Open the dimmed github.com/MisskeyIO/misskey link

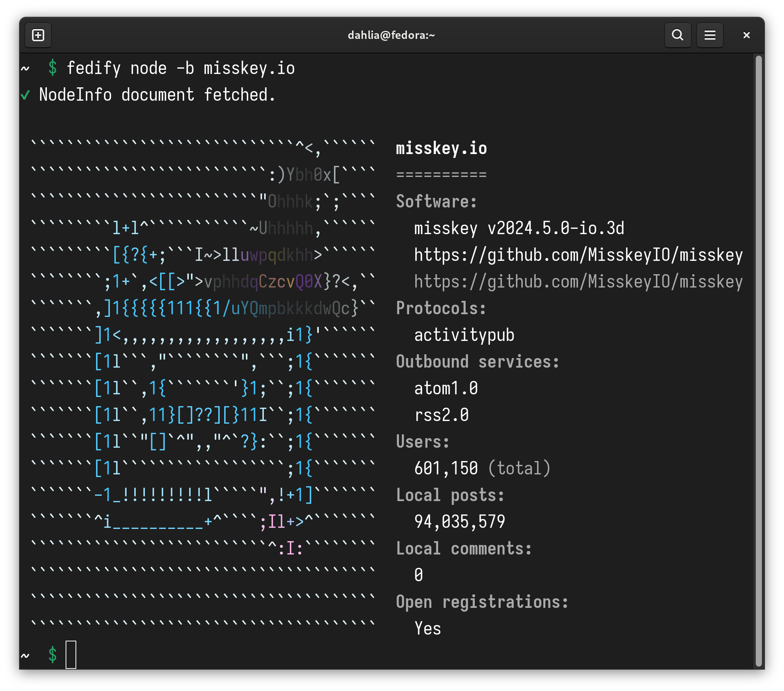578,282
